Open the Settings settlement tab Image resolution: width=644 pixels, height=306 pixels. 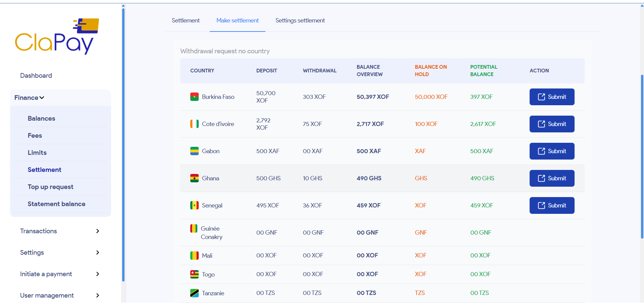click(x=300, y=20)
